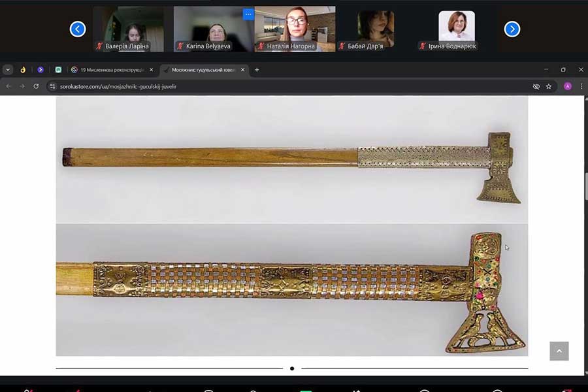The height and width of the screenshot is (392, 588).
Task: Open the purple pinned tab icon
Action: [41, 70]
